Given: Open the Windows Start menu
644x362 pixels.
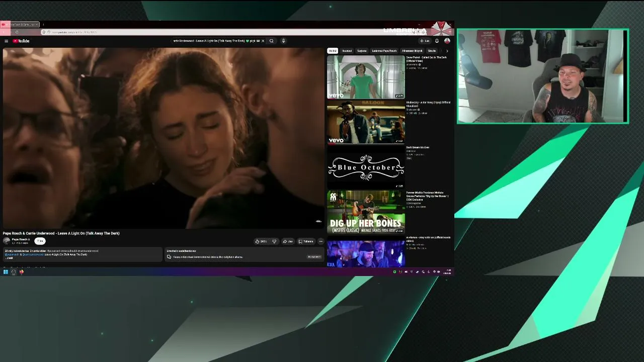Looking at the screenshot, I should point(6,272).
